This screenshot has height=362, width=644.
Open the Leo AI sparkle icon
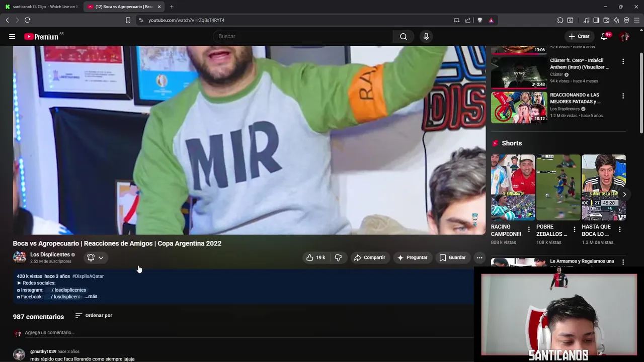click(616, 20)
